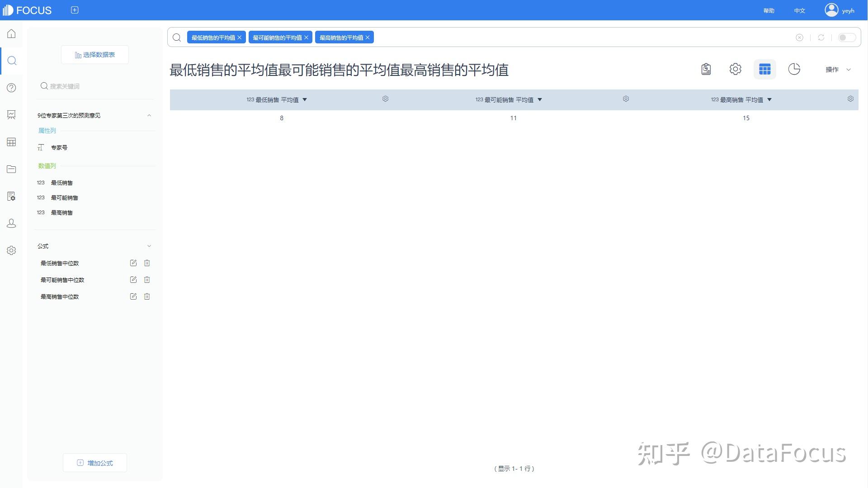Screen dimensions: 868x488
Task: Remove the 最低销售的平均值 search tag
Action: [x=240, y=38]
